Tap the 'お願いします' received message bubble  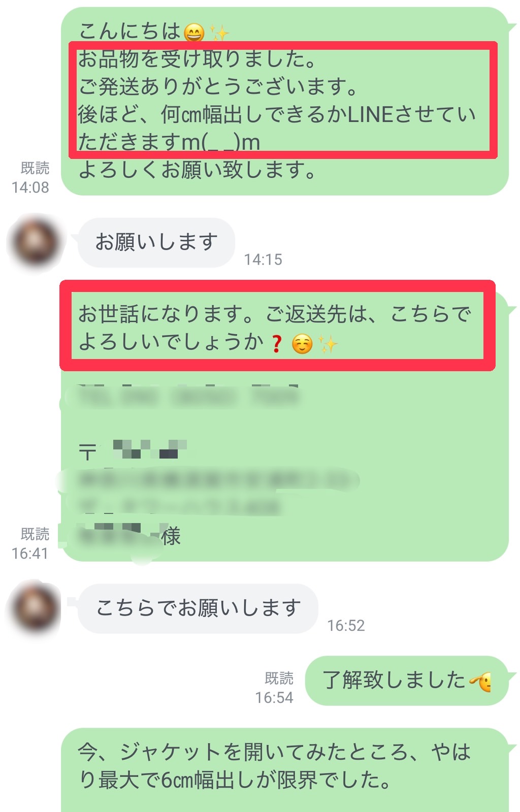point(156,242)
